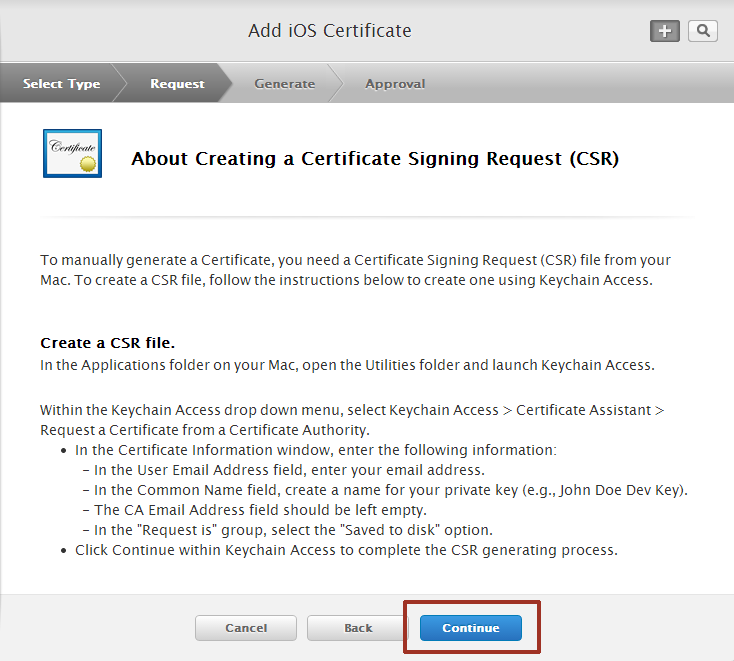Open the Approval step tab
The width and height of the screenshot is (734, 661).
coord(395,84)
